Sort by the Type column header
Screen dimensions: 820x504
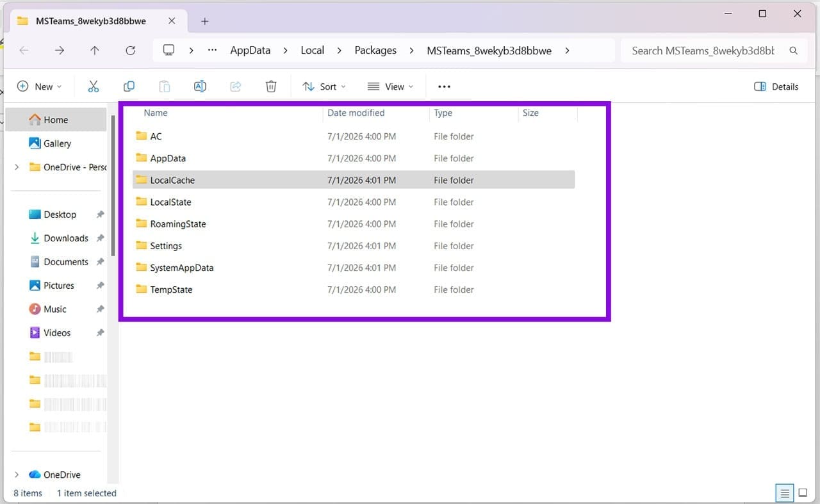(x=443, y=113)
